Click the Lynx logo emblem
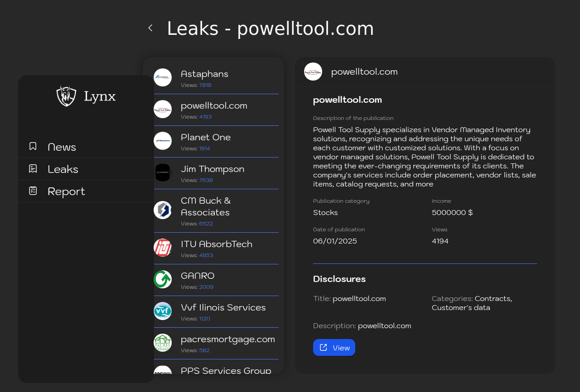This screenshot has width=580, height=392. pos(66,96)
